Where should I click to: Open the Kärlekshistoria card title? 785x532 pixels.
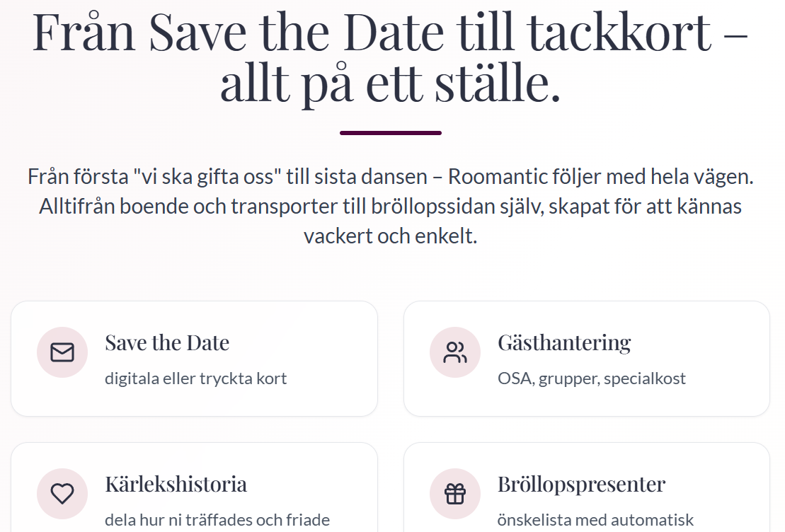click(176, 485)
